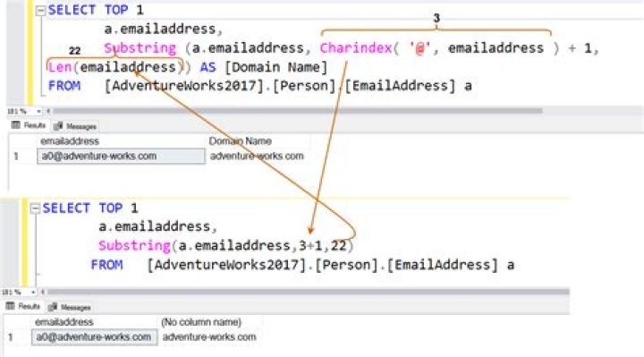Open the zoom percentage dropdown in lower pane
The image size is (644, 357).
pos(33,292)
